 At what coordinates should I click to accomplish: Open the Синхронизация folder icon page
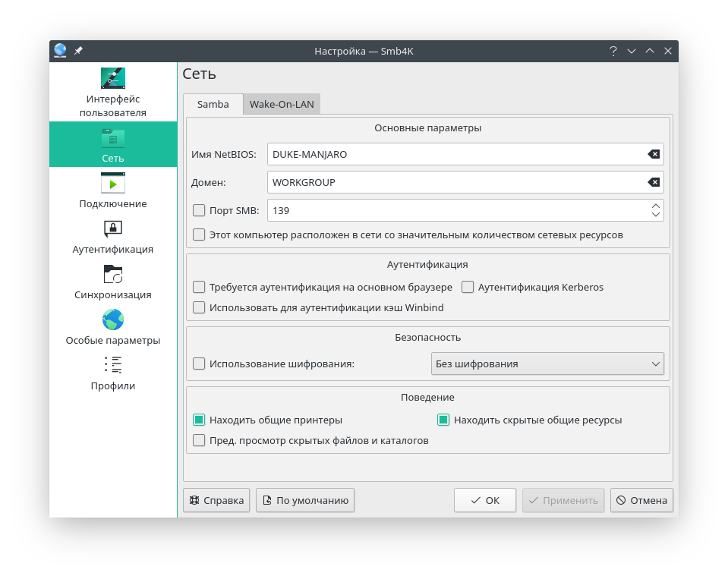[113, 281]
